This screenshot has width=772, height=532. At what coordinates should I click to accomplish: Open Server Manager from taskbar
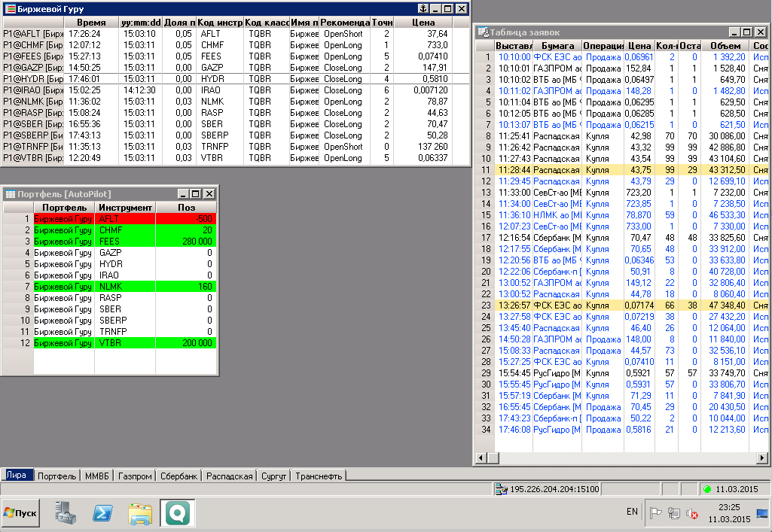(x=65, y=513)
